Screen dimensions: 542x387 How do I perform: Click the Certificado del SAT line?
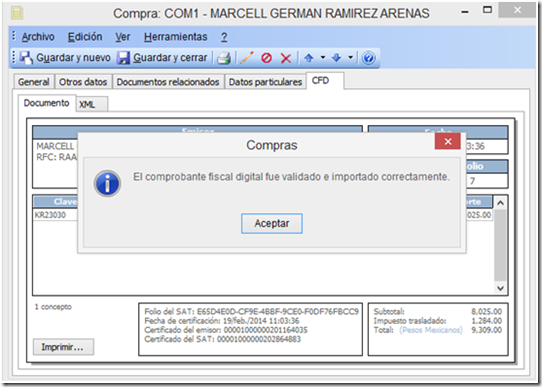click(x=223, y=339)
